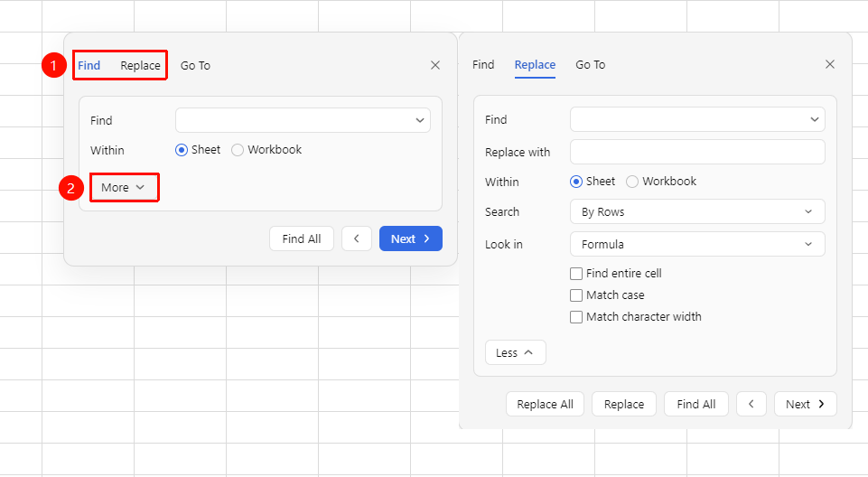Open the Search By Rows dropdown
The height and width of the screenshot is (477, 868).
(x=697, y=211)
